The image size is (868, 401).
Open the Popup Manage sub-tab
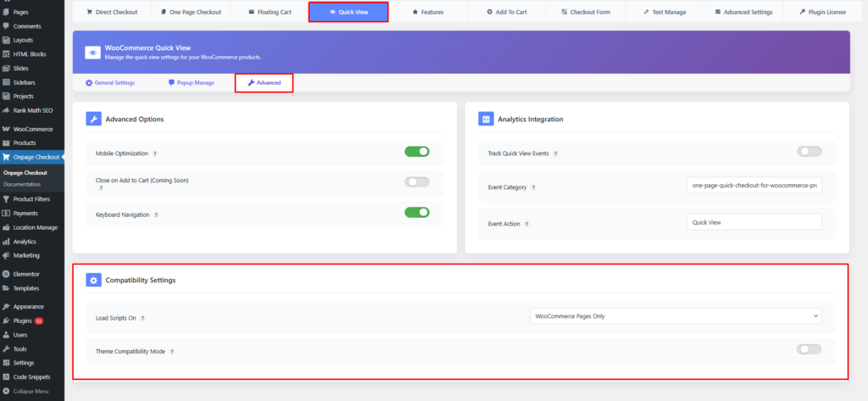coord(191,83)
